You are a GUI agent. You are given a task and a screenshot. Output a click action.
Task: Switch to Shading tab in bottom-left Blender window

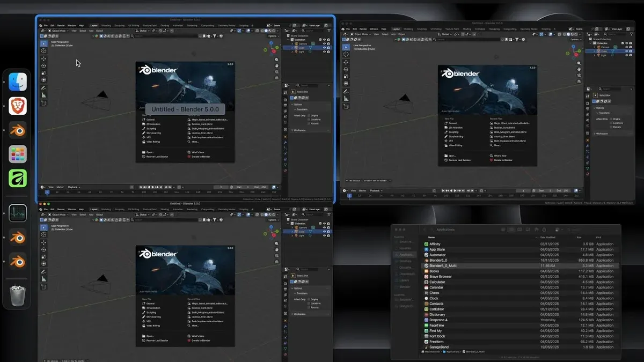point(164,209)
